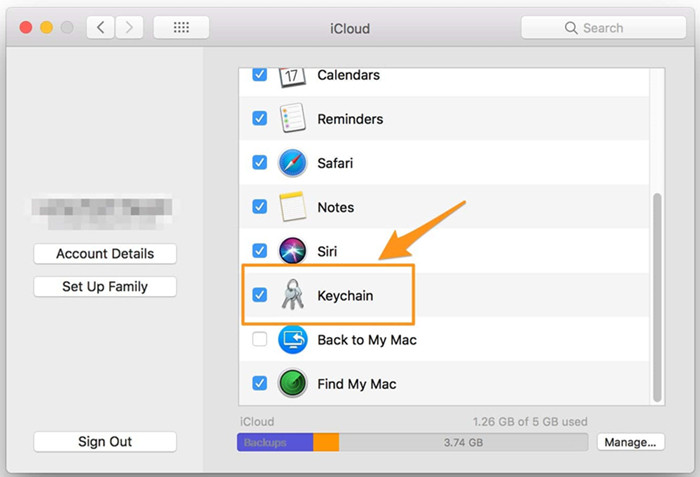Uncheck the Reminders checkbox
700x477 pixels.
259,118
